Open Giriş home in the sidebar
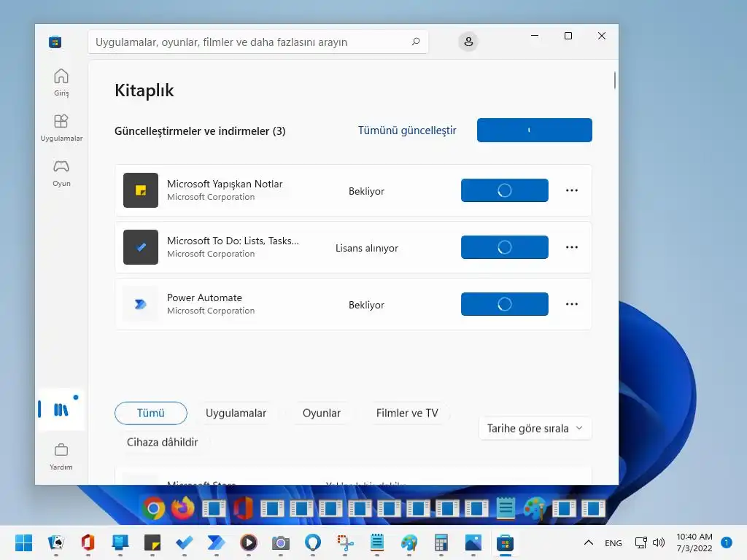Screen dimensions: 747x560 (x=61, y=82)
